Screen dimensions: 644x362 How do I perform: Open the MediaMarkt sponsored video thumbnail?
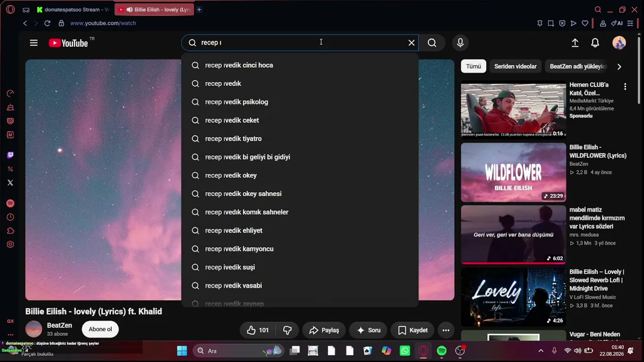pyautogui.click(x=513, y=110)
